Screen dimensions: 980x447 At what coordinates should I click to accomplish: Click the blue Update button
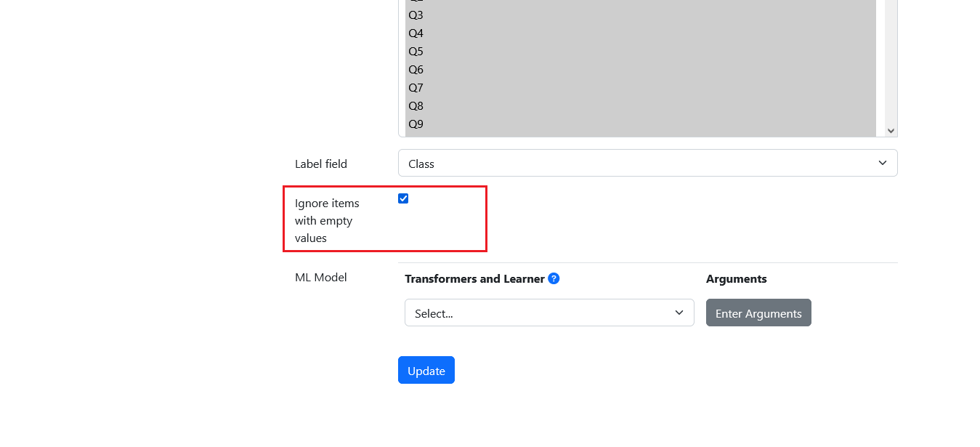click(x=426, y=370)
